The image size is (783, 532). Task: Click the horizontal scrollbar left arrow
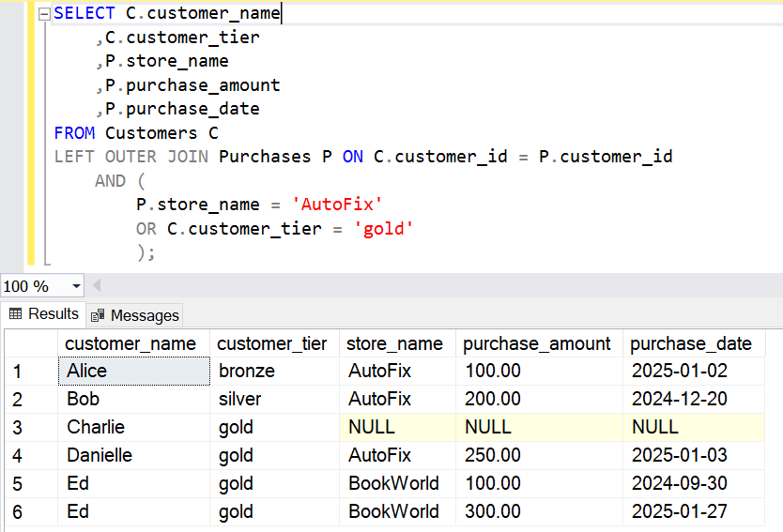(x=97, y=286)
